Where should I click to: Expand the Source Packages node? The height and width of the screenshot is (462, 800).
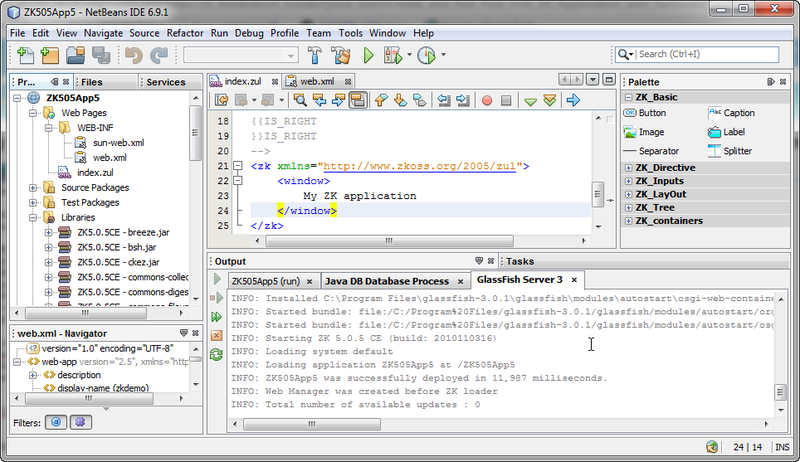tap(33, 188)
